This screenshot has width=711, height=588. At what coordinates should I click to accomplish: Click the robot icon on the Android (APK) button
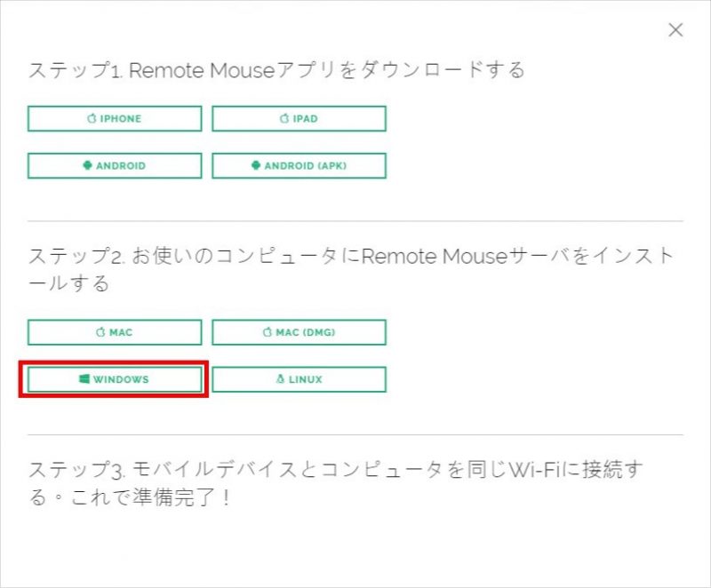[256, 165]
